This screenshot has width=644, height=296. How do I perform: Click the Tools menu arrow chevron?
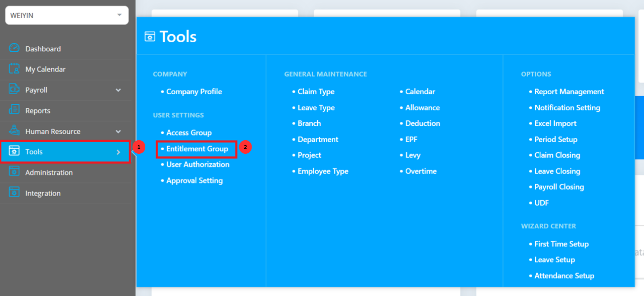pyautogui.click(x=118, y=152)
